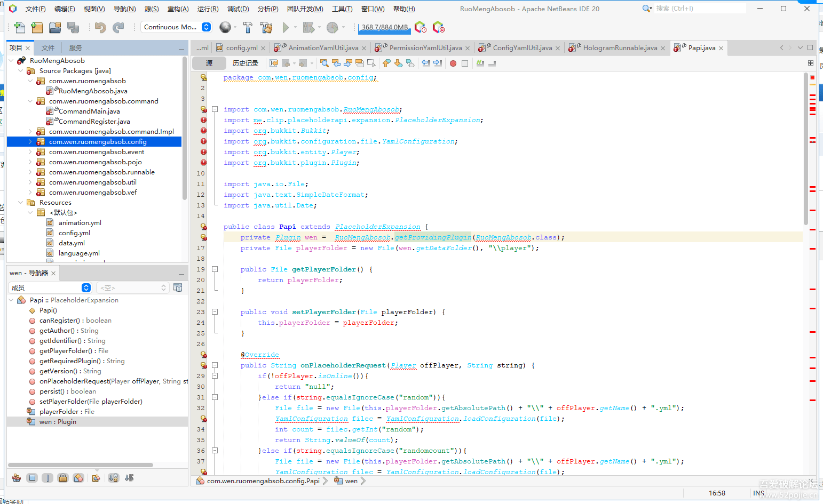The height and width of the screenshot is (504, 823).
Task: Switch to the ConfigYamlUtil.java tab
Action: tap(522, 48)
